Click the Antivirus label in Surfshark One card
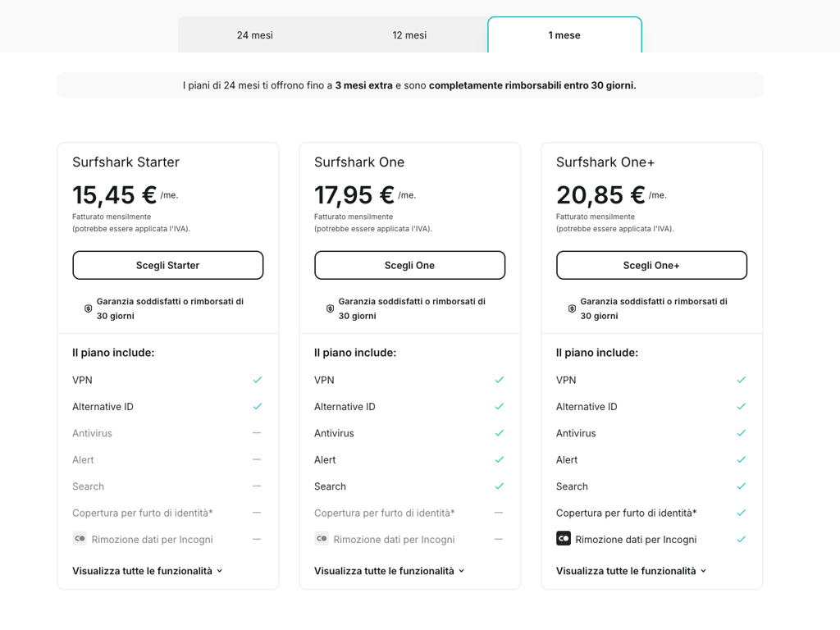The width and height of the screenshot is (840, 630). (x=334, y=433)
